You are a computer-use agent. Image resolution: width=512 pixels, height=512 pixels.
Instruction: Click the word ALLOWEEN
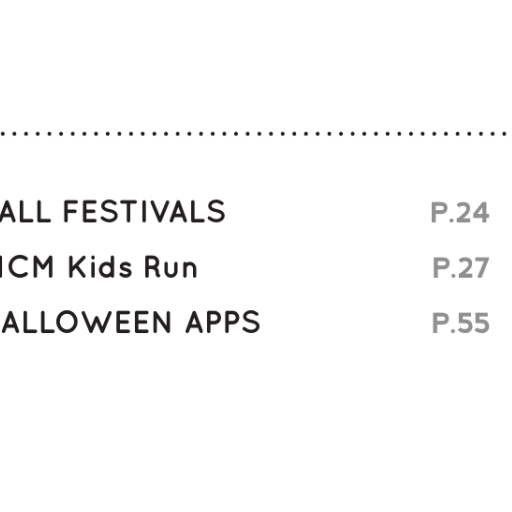(x=86, y=322)
